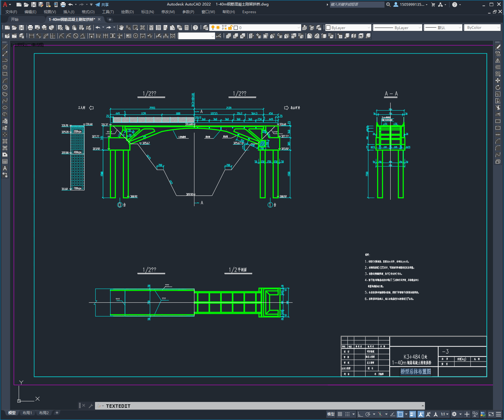Screen dimensions: 504x420
Task: Open the Layer Properties Manager
Action: (206, 28)
